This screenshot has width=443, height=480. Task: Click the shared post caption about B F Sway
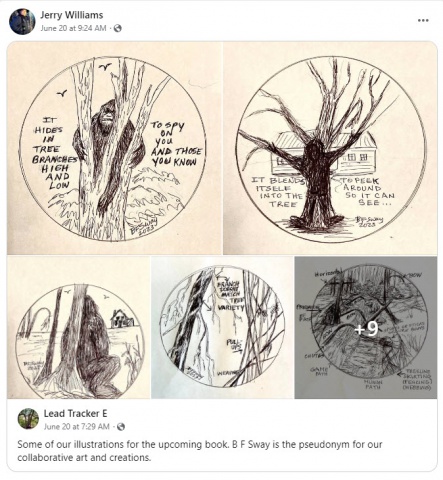click(200, 451)
